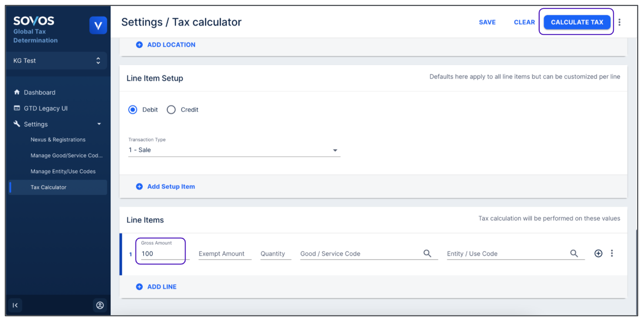Viewport: 644px width, 322px height.
Task: Click the Save button
Action: coord(487,22)
